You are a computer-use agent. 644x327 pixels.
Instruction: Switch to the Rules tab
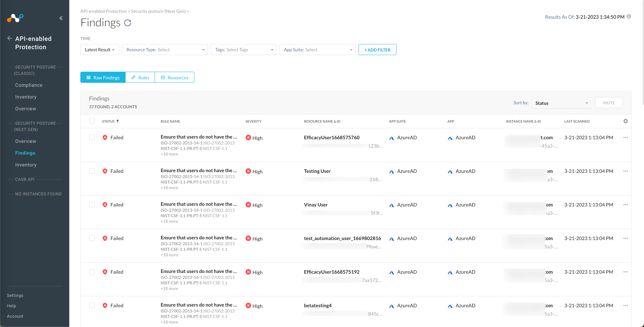[140, 77]
